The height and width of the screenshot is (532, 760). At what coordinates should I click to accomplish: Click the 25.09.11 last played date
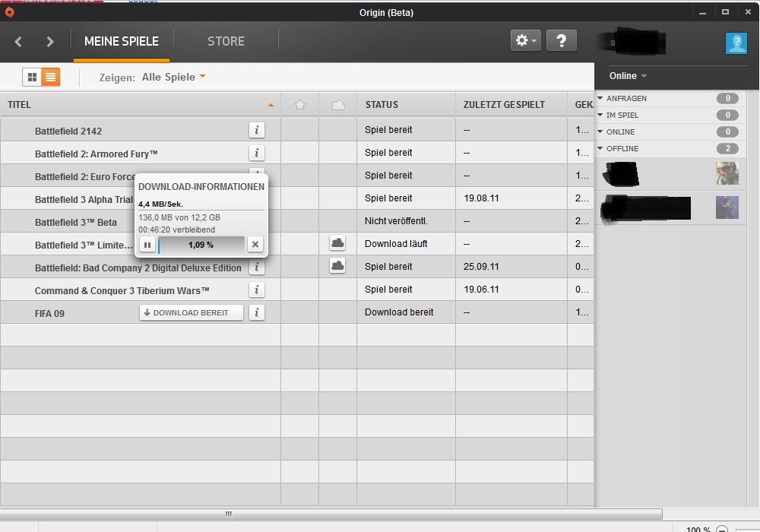pyautogui.click(x=481, y=267)
